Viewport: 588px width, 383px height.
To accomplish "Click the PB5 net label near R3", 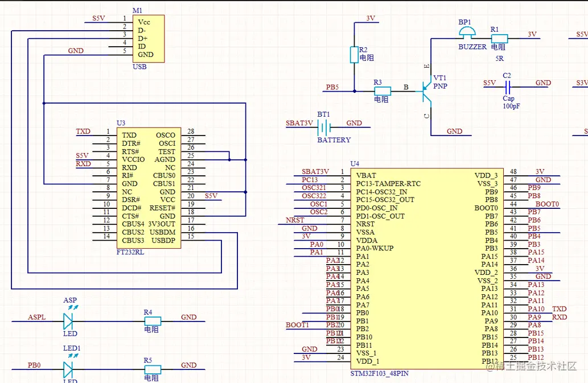I will (x=332, y=87).
